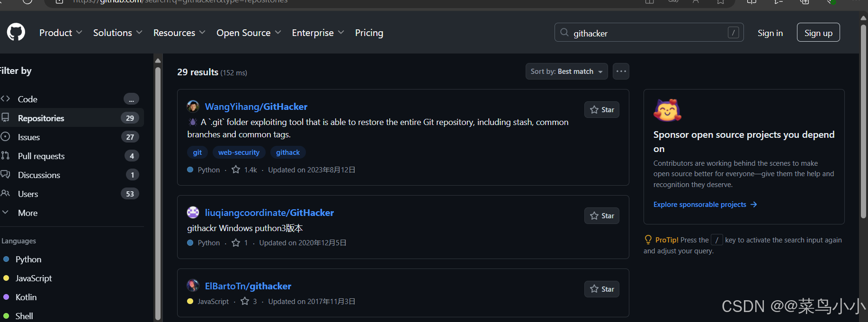The image size is (868, 322).
Task: Open the Pricing page
Action: [369, 33]
